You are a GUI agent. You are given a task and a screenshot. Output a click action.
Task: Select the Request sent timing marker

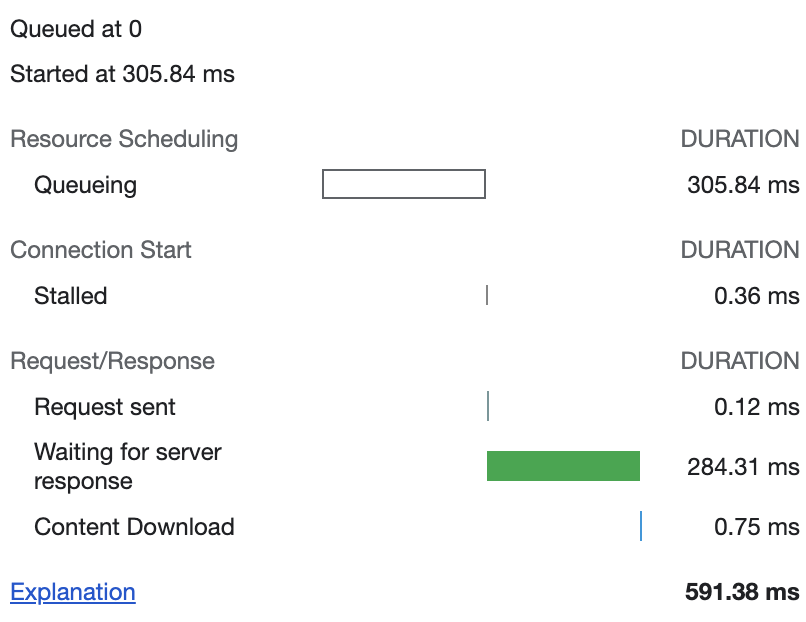pos(488,406)
